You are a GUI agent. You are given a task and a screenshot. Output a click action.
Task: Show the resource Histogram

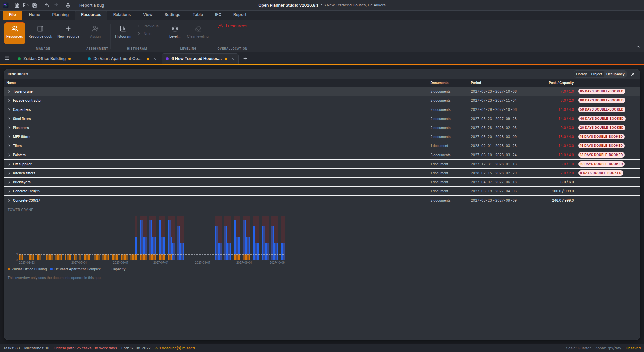point(123,33)
